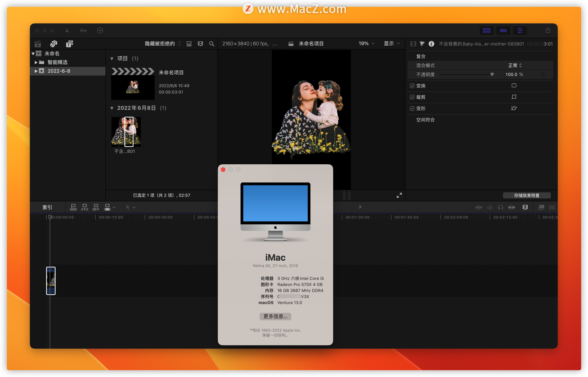Toggle the browser panel grid icon
This screenshot has height=377, width=588.
(487, 30)
